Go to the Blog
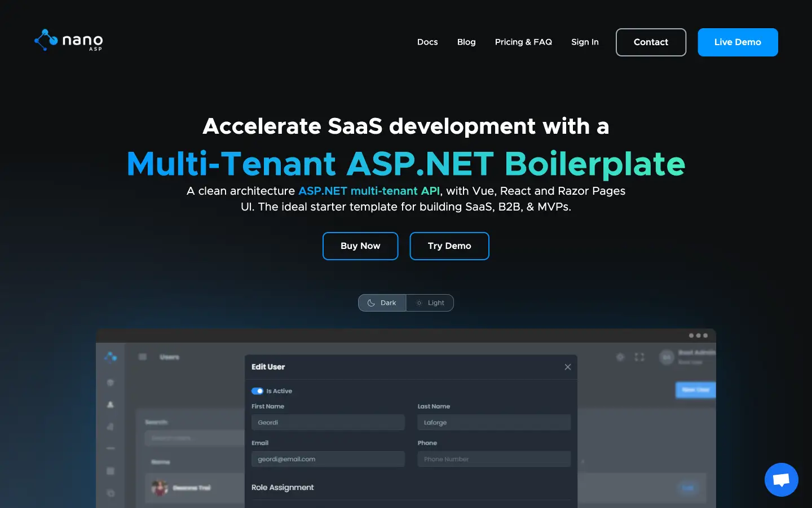The height and width of the screenshot is (508, 812). [466, 42]
